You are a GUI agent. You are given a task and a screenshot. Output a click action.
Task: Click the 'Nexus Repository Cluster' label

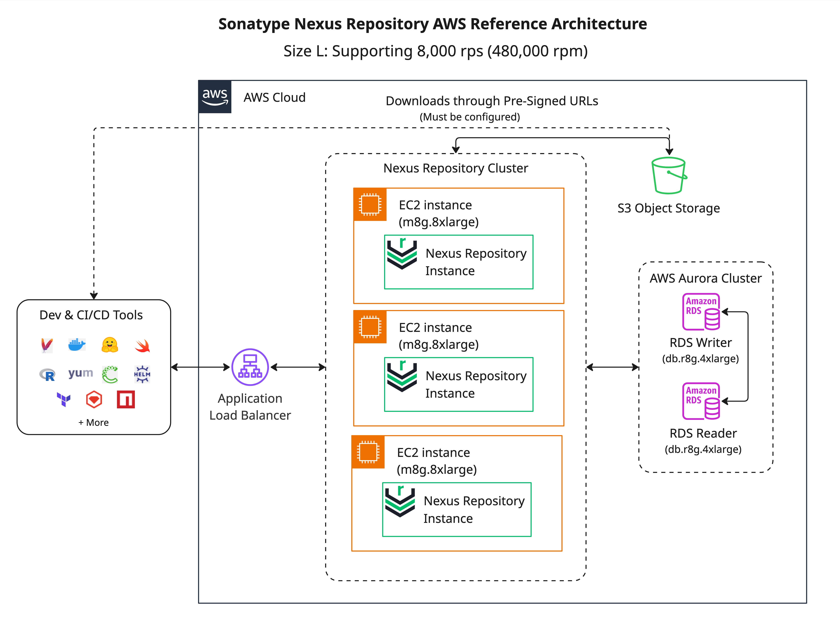(x=456, y=168)
